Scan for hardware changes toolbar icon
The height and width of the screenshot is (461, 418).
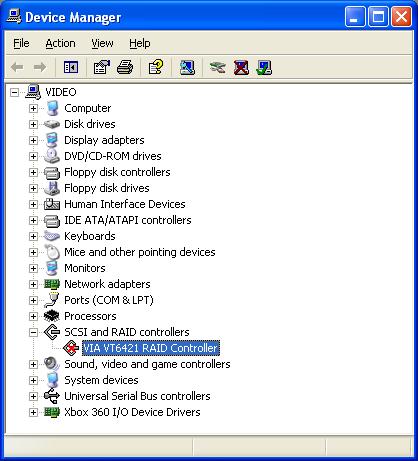187,67
